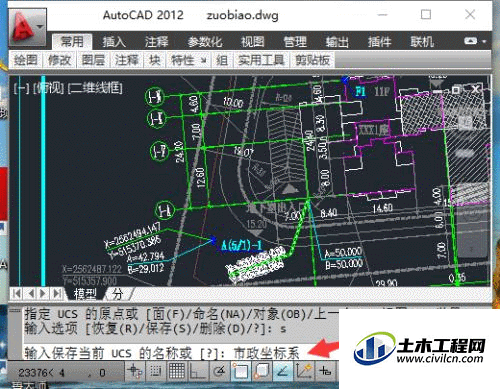Select the 15.20 dimension text
This screenshot has width=500, height=389.
coord(256,224)
